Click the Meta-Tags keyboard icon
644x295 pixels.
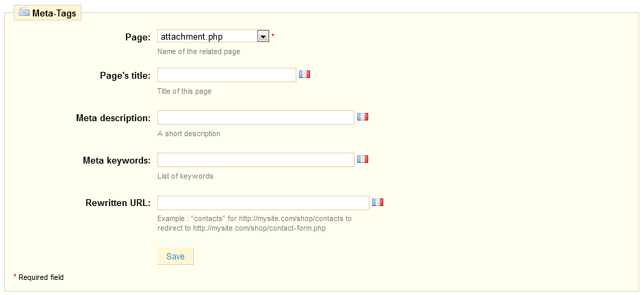pyautogui.click(x=24, y=13)
